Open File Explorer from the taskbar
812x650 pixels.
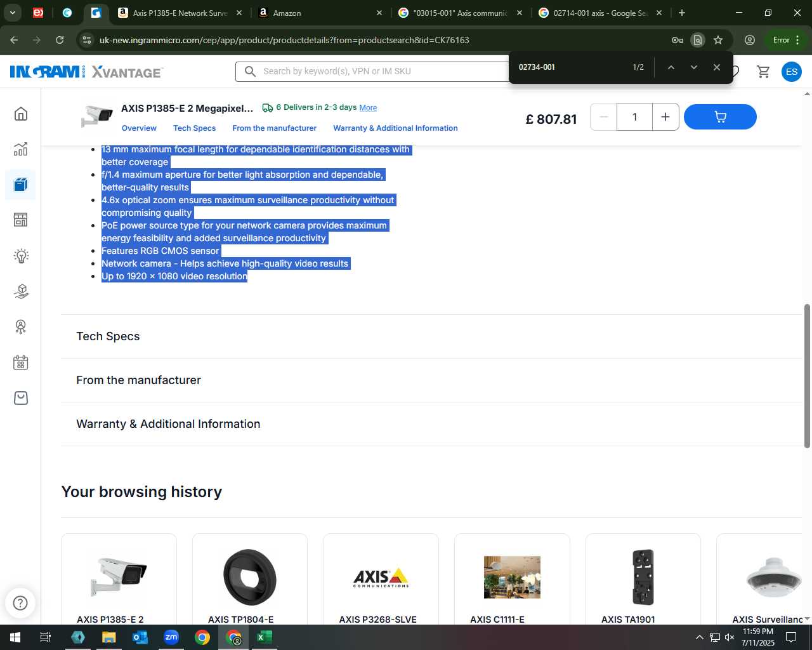[109, 637]
